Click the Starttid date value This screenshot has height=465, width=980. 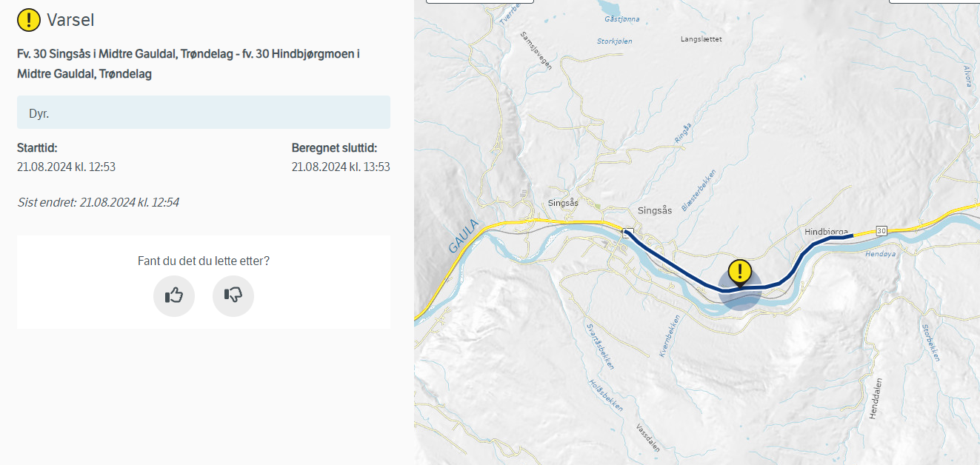pos(66,167)
